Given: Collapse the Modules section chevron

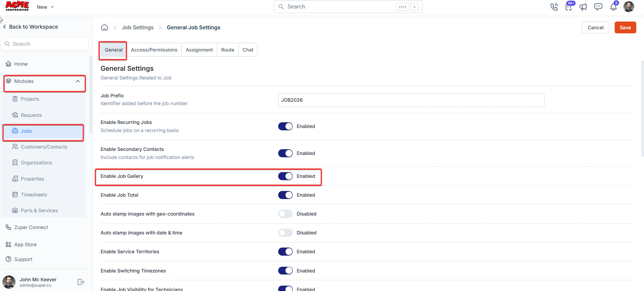Looking at the screenshot, I should pos(78,81).
